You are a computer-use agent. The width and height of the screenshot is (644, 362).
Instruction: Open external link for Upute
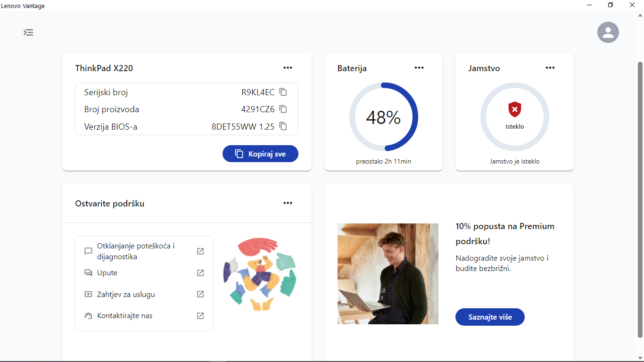(200, 273)
